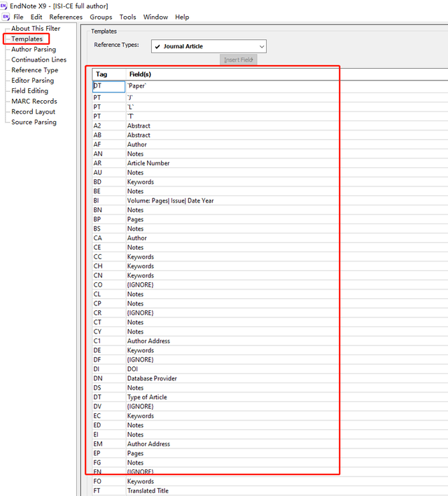The image size is (448, 496).
Task: Select the FG tag cell
Action: point(109,463)
